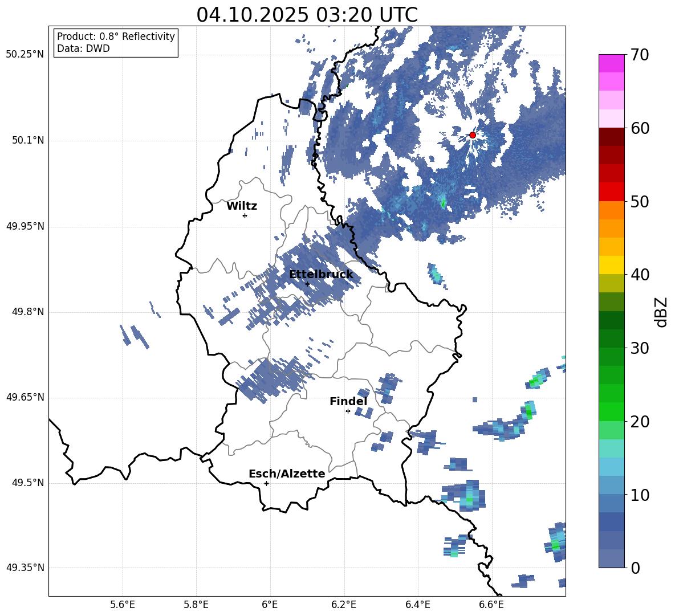Image resolution: width=675 pixels, height=616 pixels.
Task: Click the 50 value on the colorbar
Action: pos(639,201)
